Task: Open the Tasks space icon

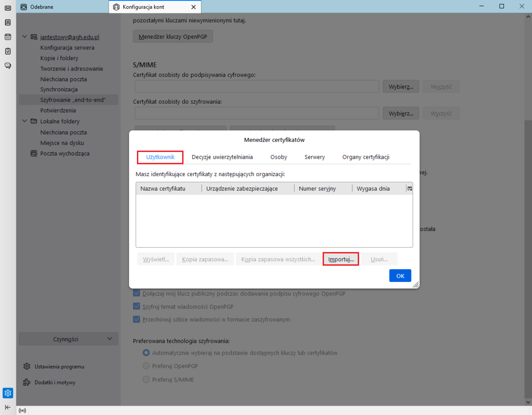Action: pyautogui.click(x=8, y=51)
